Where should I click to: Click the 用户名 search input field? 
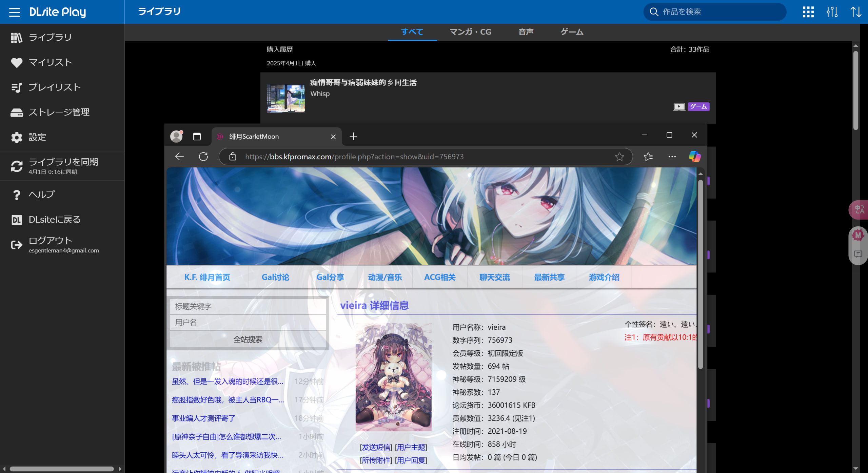248,322
